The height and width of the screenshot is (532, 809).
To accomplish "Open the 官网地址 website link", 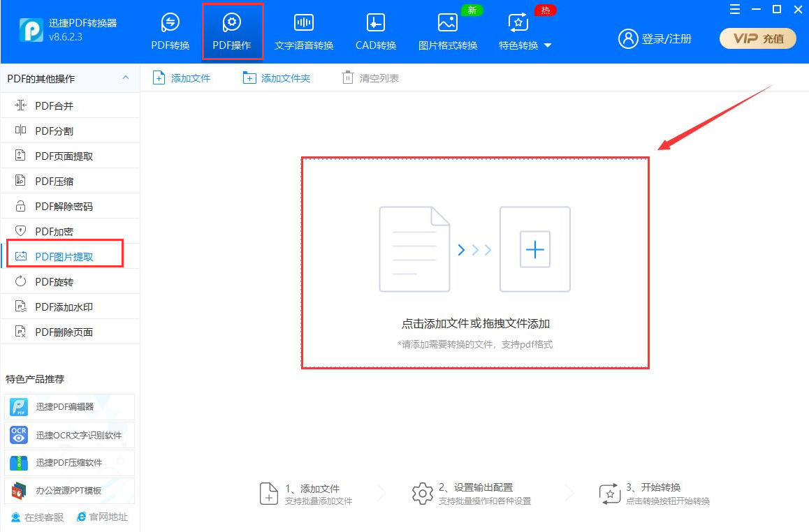I will coord(102,517).
